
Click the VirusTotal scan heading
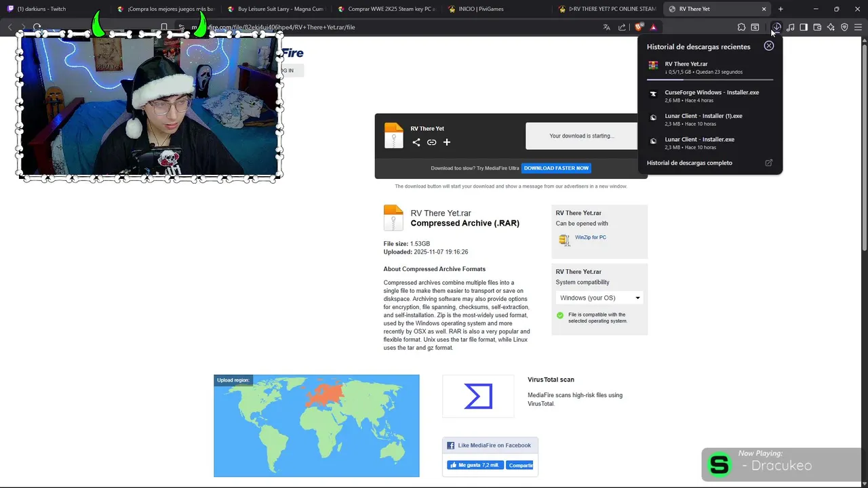(551, 380)
